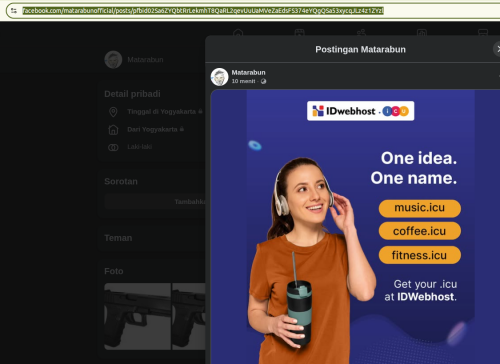Screen dimensions: 500x364
Task: Open the video tab icon in top navigation
Action: [299, 33]
